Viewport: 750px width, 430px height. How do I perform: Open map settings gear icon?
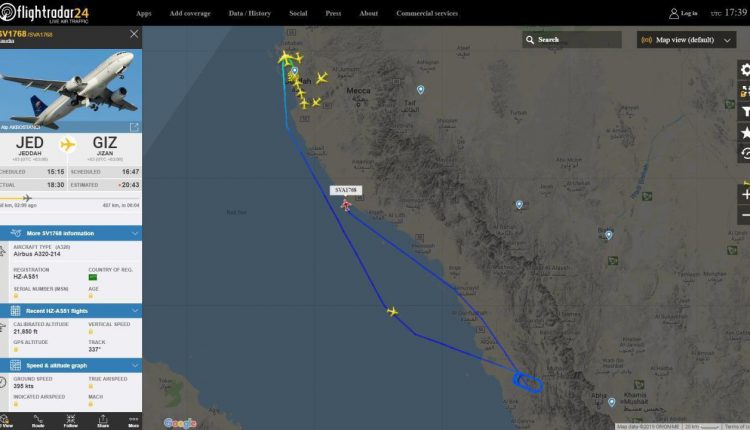pyautogui.click(x=744, y=70)
